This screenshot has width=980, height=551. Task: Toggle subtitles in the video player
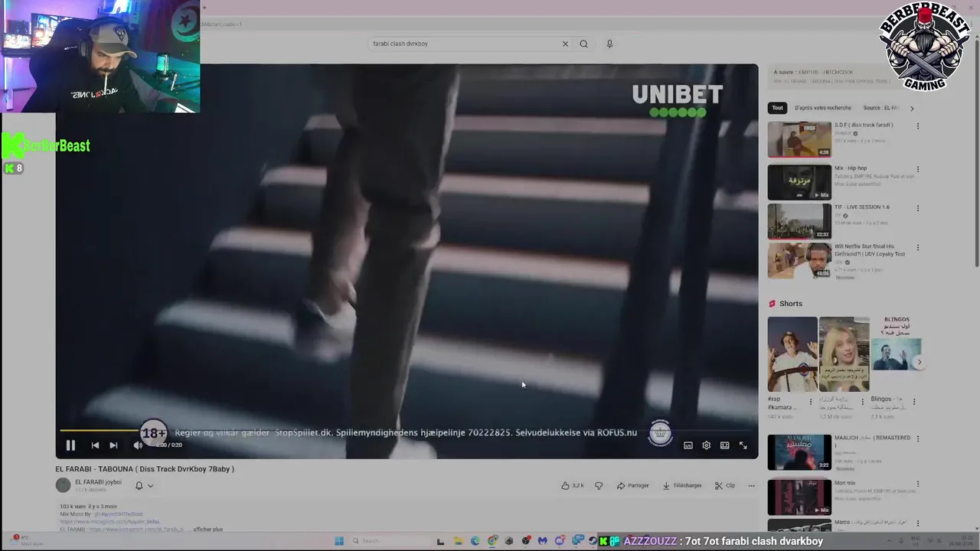[x=688, y=445]
